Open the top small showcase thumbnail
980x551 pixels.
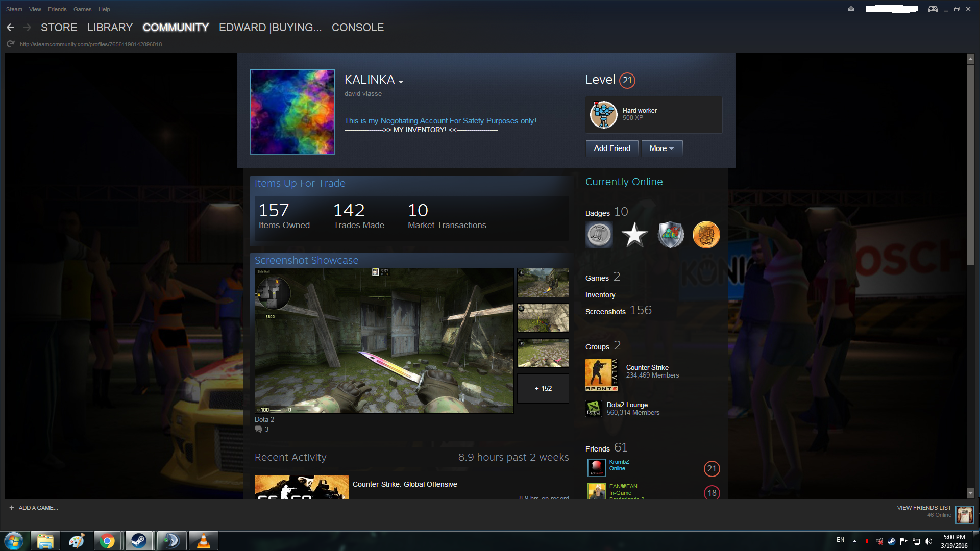(x=543, y=283)
